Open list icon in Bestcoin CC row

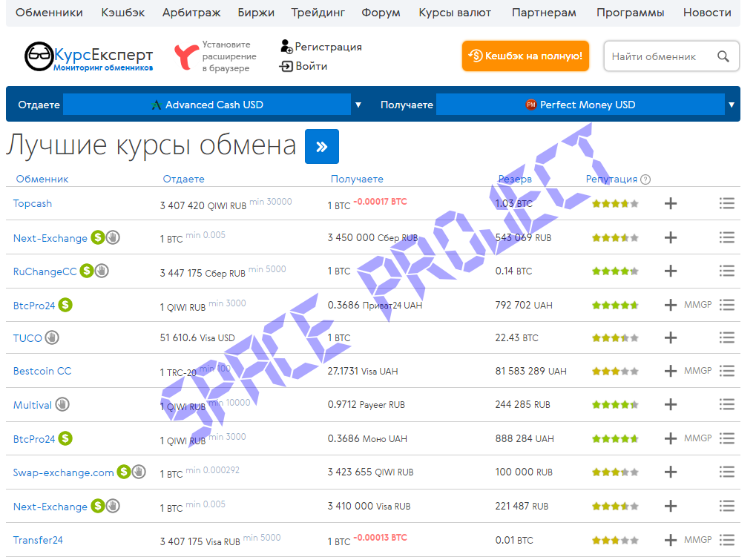click(726, 371)
